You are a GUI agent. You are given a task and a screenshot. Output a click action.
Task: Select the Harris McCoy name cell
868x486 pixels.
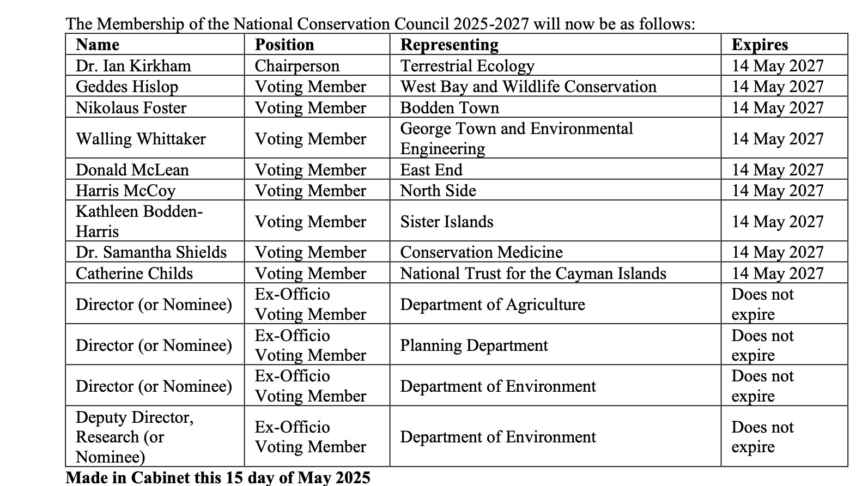125,191
